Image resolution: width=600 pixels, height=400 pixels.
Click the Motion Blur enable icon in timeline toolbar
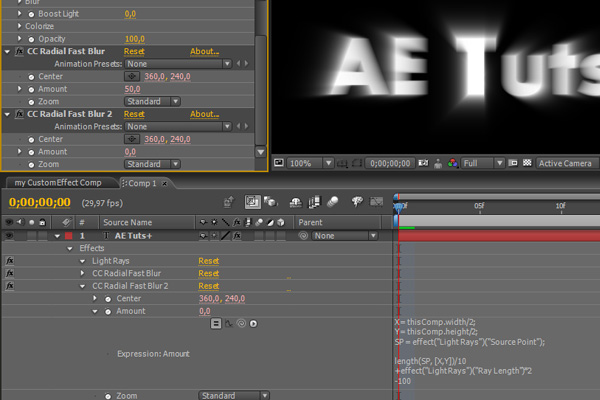(x=333, y=202)
